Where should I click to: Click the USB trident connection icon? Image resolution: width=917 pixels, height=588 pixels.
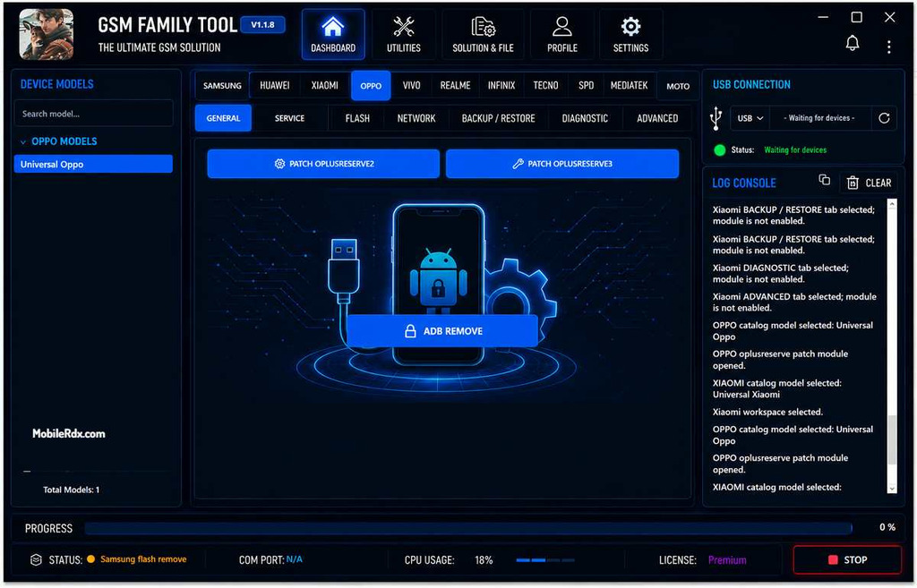[716, 118]
